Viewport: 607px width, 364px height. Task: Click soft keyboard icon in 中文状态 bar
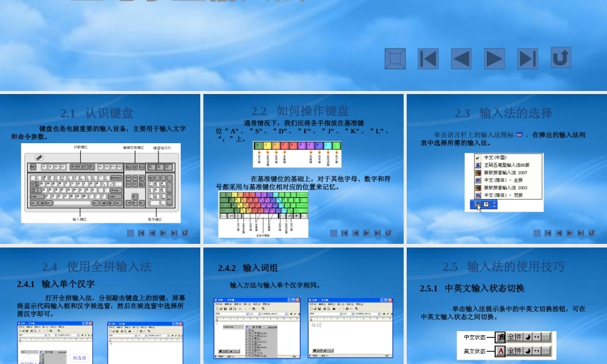coord(546,337)
